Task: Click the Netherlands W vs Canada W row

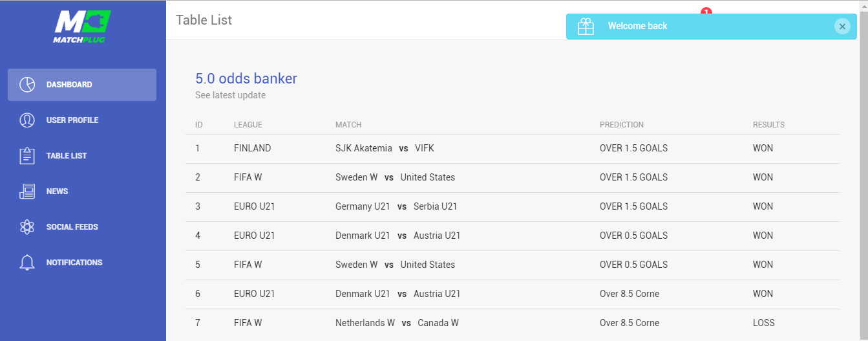Action: point(397,323)
